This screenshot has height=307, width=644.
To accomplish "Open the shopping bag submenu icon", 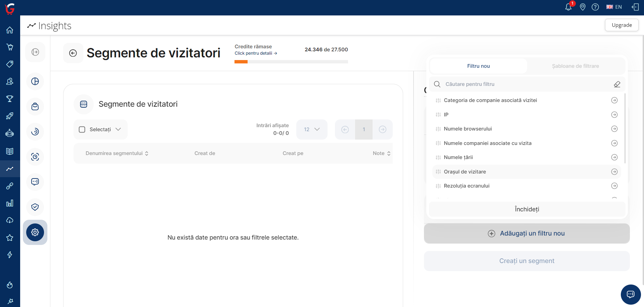I will pyautogui.click(x=35, y=107).
